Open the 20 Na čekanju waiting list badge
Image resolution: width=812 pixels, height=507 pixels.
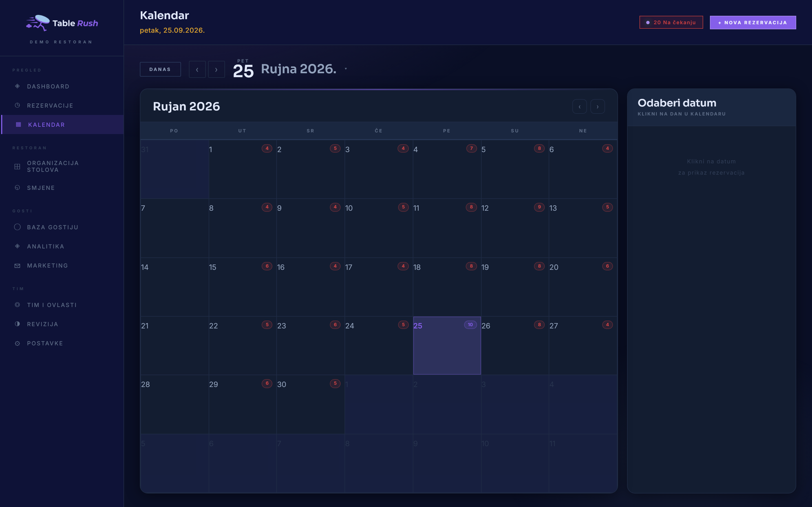point(671,23)
